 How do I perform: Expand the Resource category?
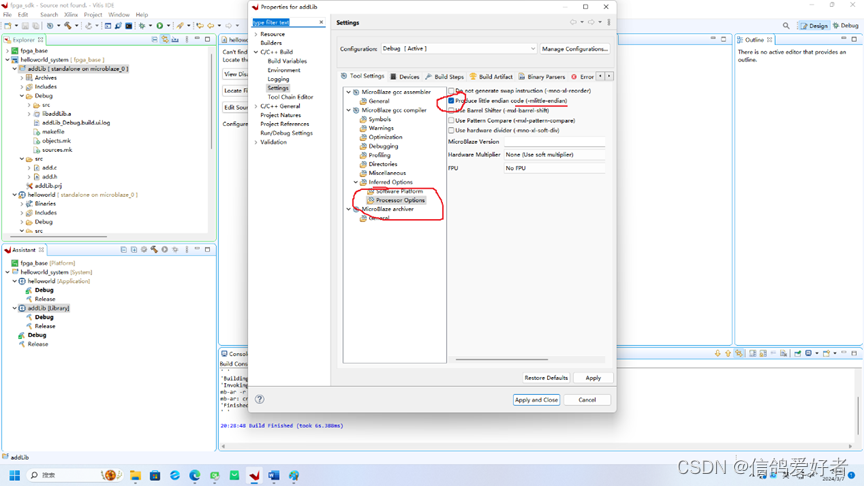[256, 34]
